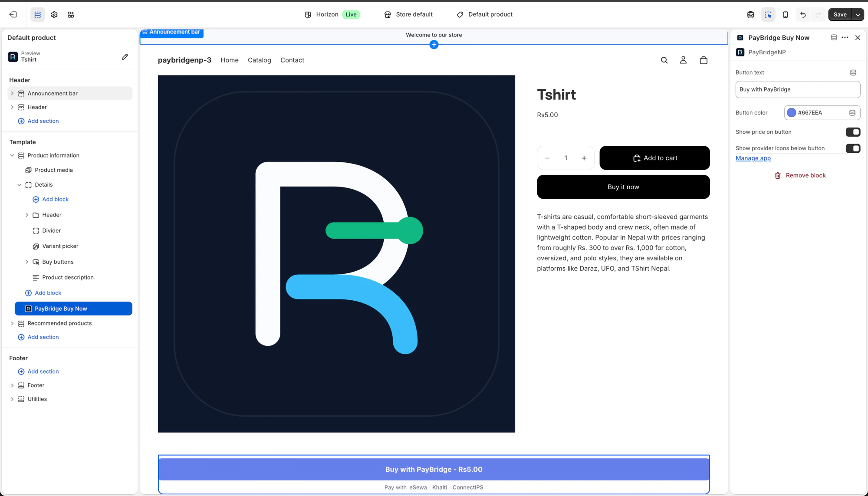Click the Buy it now button

(x=623, y=187)
